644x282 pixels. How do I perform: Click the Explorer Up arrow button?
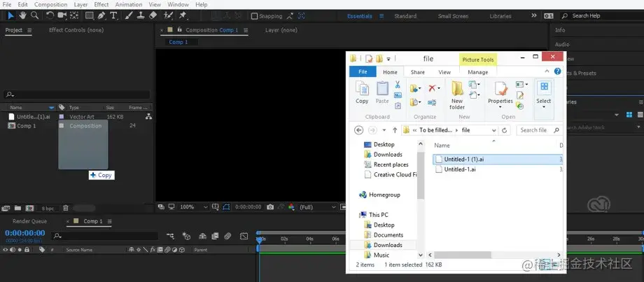tap(395, 130)
